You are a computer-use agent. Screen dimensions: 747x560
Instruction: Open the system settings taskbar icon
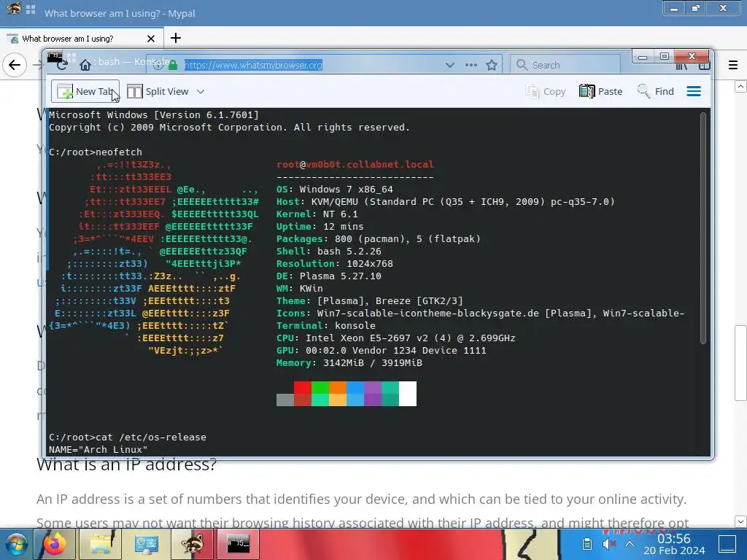pyautogui.click(x=146, y=544)
